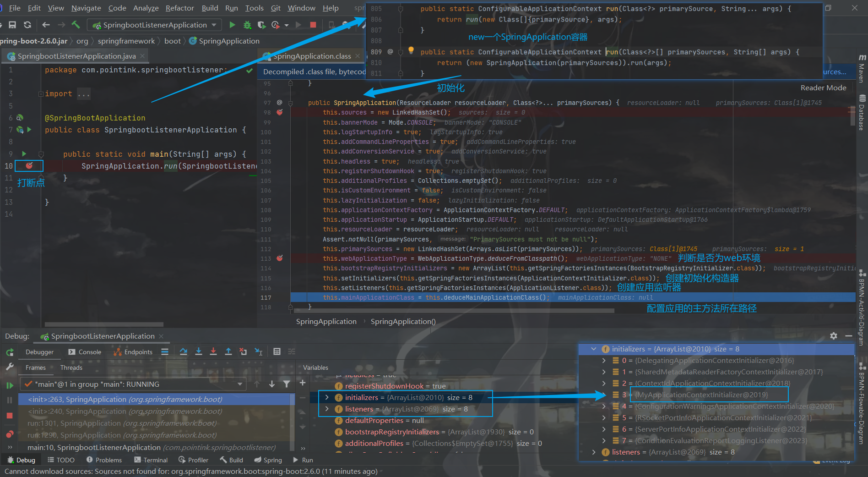Build the project with the hammer icon
This screenshot has width=868, height=477.
point(76,25)
